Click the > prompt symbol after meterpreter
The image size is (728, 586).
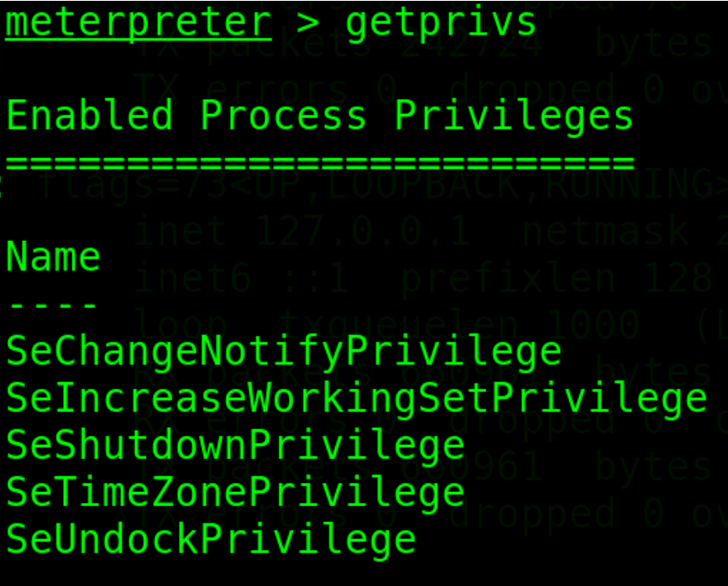pyautogui.click(x=308, y=23)
